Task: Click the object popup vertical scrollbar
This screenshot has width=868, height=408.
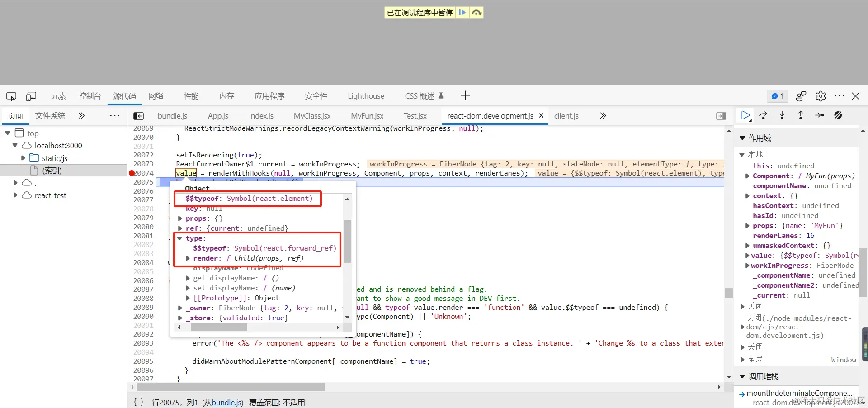Action: pos(347,241)
